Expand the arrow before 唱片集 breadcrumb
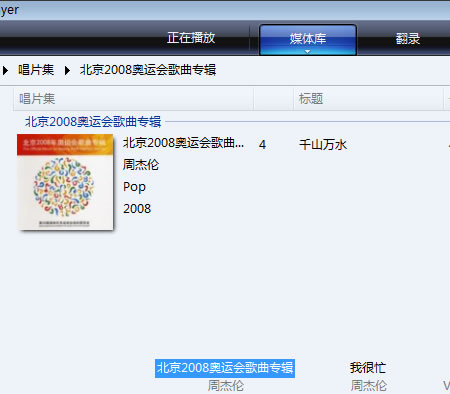This screenshot has height=394, width=450. [5, 70]
